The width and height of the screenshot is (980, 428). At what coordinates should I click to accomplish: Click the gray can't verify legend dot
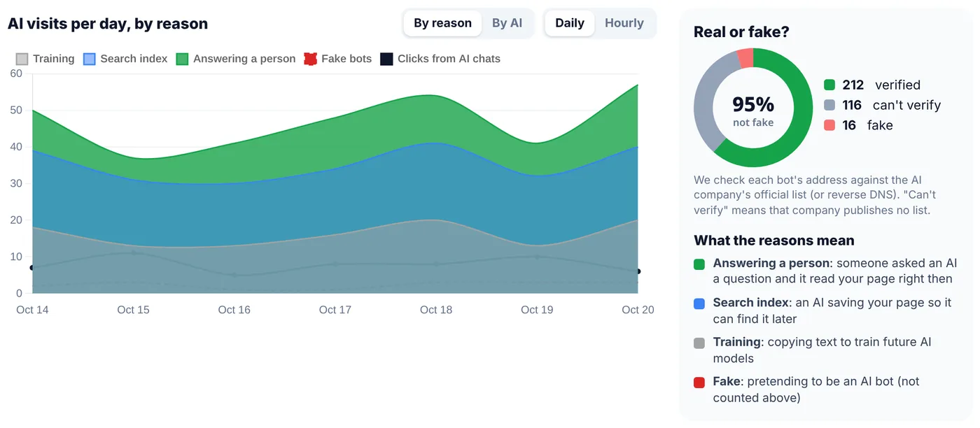coord(829,105)
